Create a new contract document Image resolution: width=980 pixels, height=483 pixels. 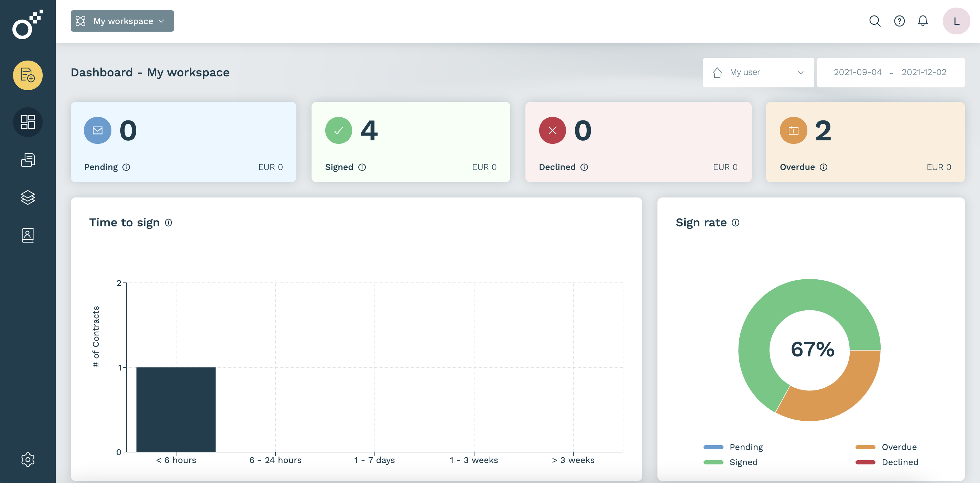28,75
